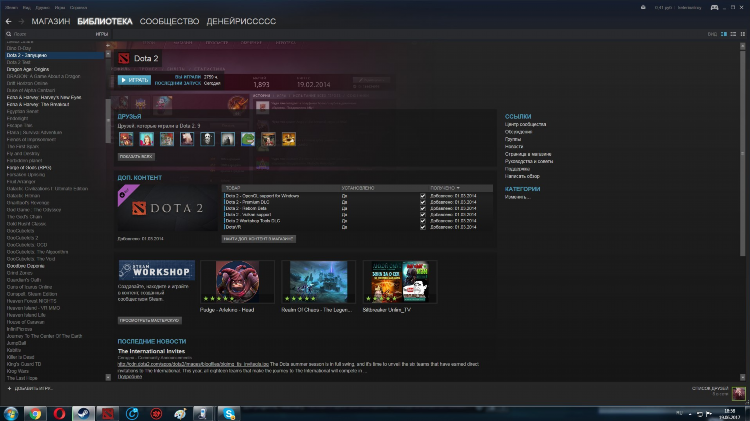Open the Игры menu
The width and height of the screenshot is (750, 421).
[60, 8]
